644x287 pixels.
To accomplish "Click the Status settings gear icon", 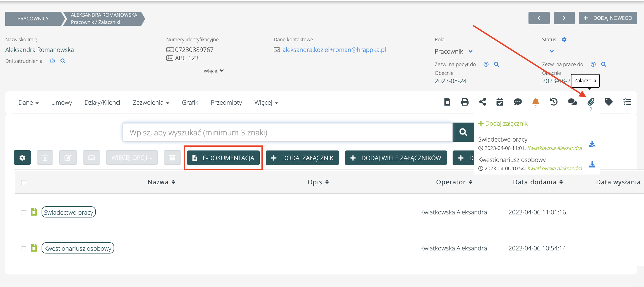I will 564,40.
